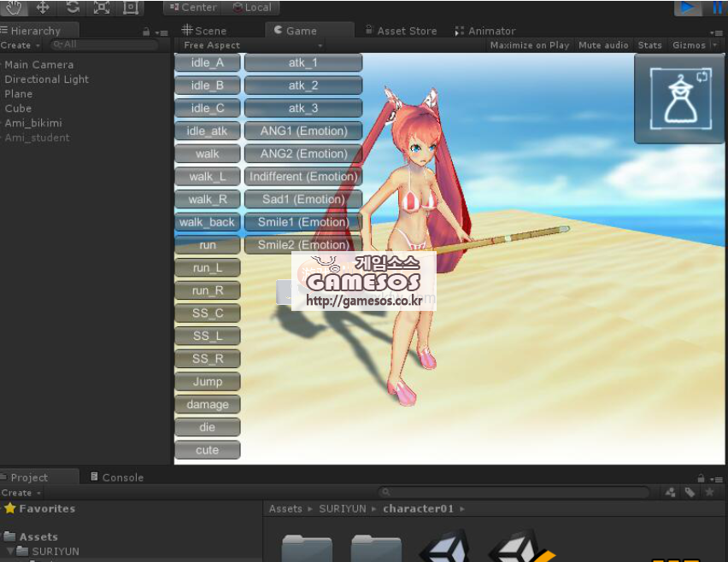Select Directional Light in Hierarchy
This screenshot has height=562, width=728.
pyautogui.click(x=46, y=79)
